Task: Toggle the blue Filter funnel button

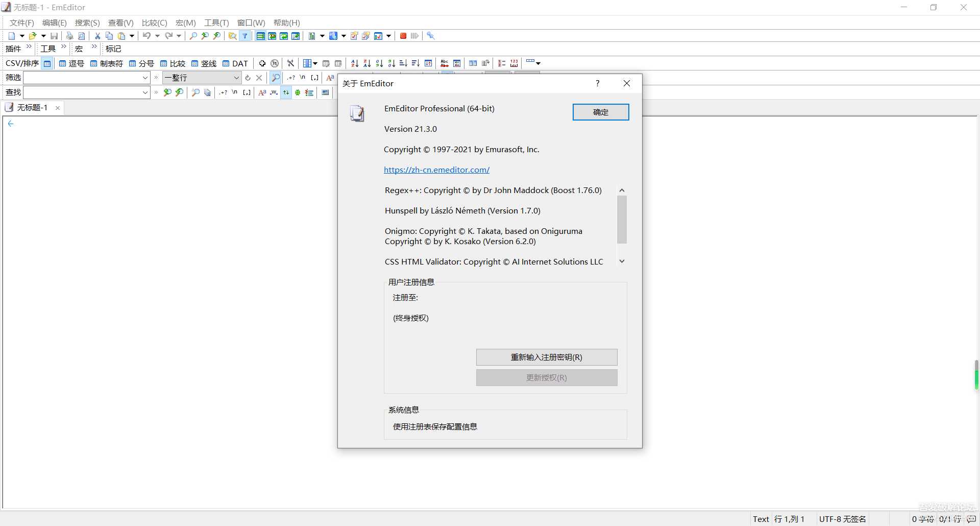Action: pyautogui.click(x=245, y=36)
